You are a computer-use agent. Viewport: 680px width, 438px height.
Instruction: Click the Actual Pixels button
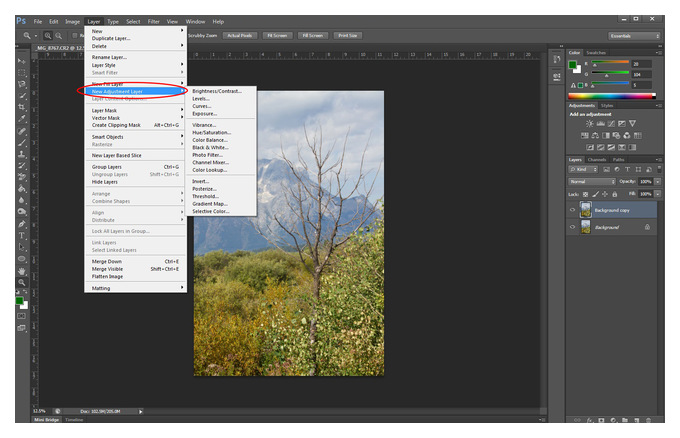[240, 36]
